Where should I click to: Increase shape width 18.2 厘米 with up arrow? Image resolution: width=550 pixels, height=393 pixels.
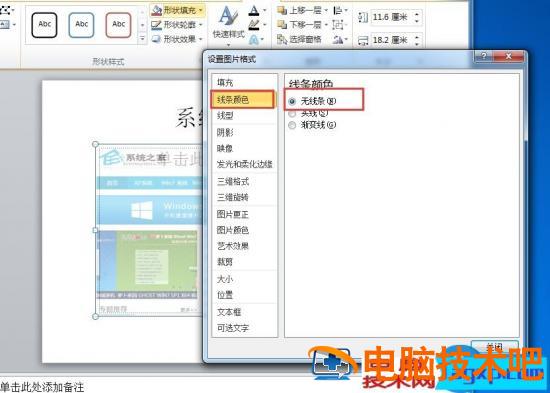pyautogui.click(x=417, y=37)
